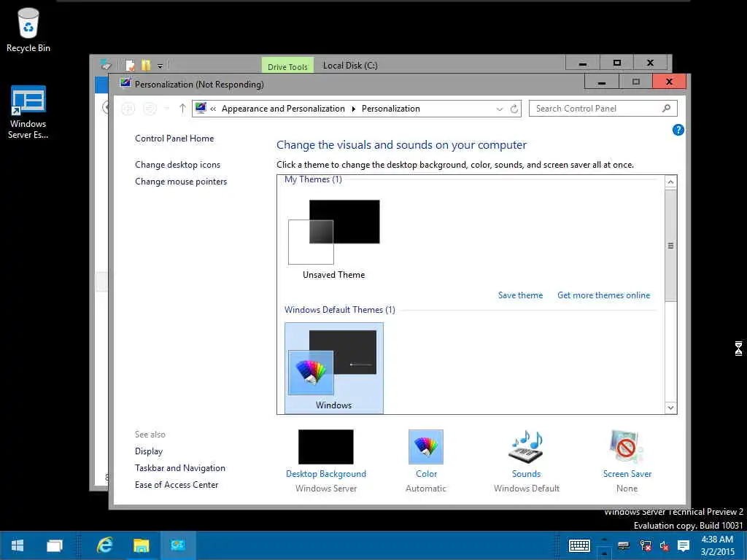The height and width of the screenshot is (560, 747).
Task: Click the Color link label
Action: (426, 474)
